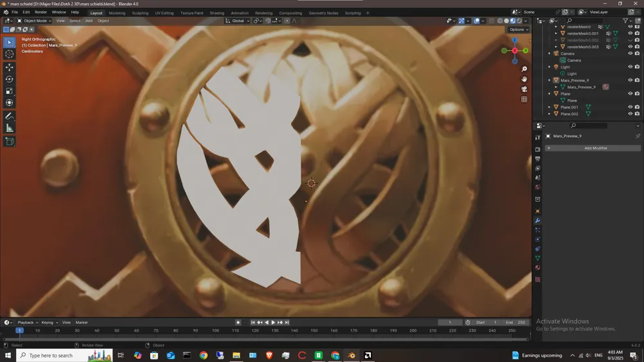Screen dimensions: 644x362
Task: Hide renderMesh0.003 in viewport via eye icon
Action: pos(630,47)
